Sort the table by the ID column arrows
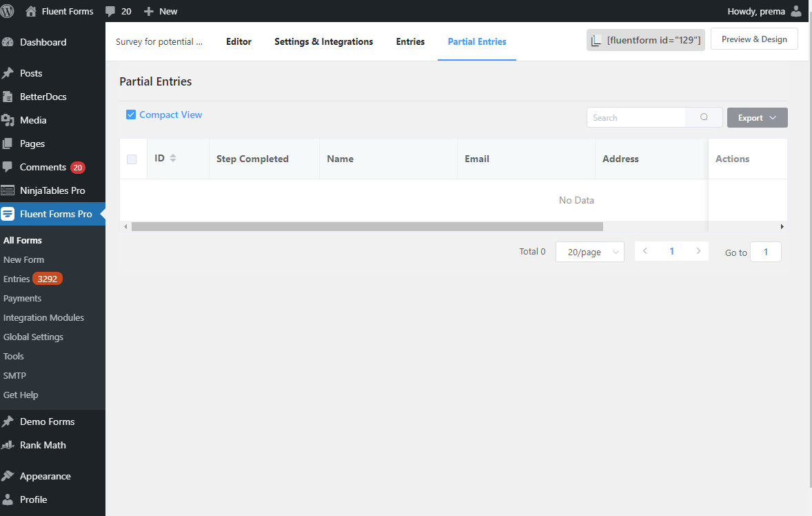Viewport: 812px width, 516px height. tap(173, 158)
